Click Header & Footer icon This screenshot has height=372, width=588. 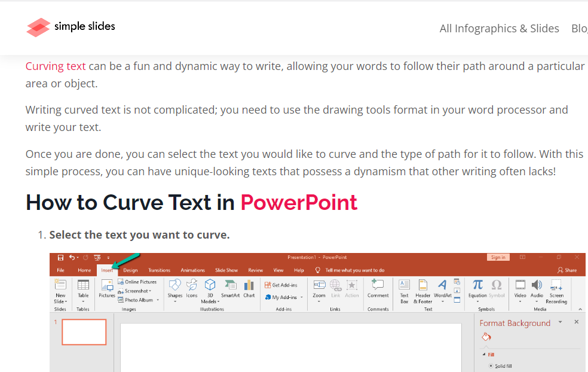point(422,285)
